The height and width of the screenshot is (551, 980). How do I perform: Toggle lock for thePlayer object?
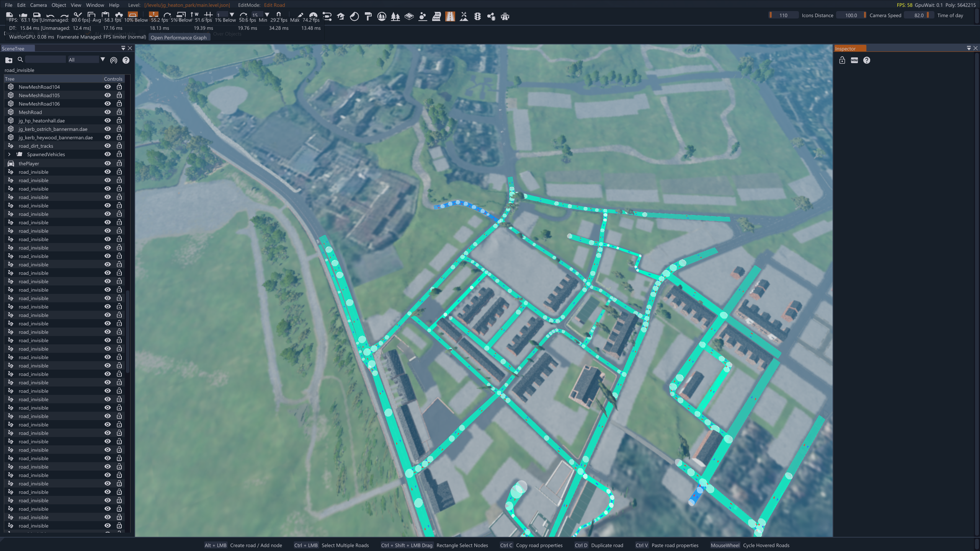click(x=119, y=163)
